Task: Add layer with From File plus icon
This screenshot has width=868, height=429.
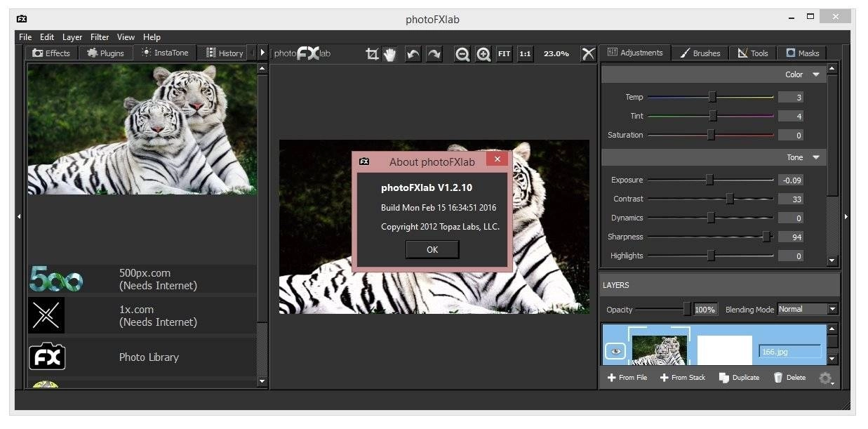Action: coord(611,378)
